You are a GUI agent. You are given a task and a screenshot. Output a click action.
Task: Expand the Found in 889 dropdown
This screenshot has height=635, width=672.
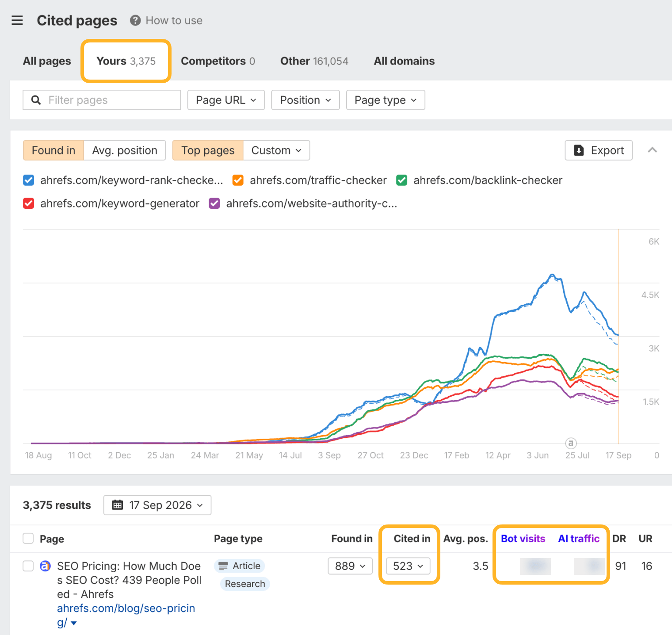(350, 566)
